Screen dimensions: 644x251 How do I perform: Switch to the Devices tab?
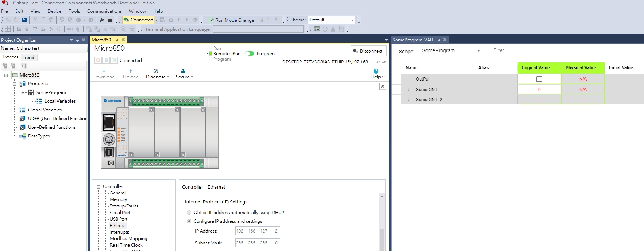click(x=10, y=57)
